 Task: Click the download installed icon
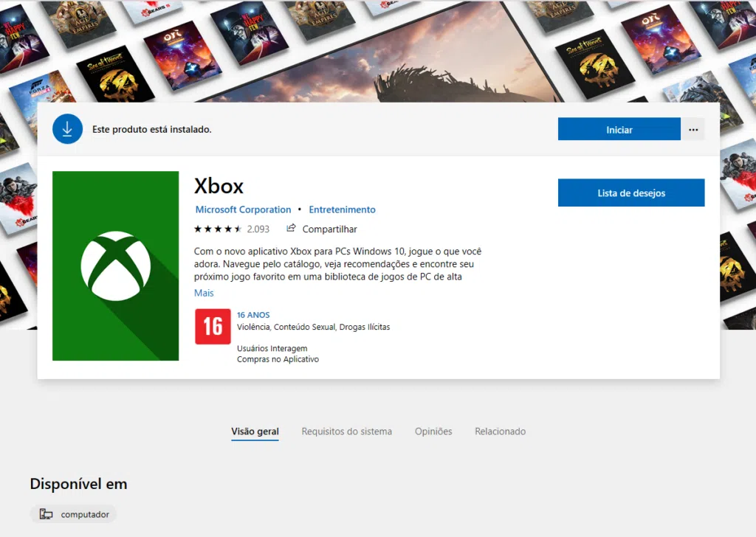(x=67, y=128)
